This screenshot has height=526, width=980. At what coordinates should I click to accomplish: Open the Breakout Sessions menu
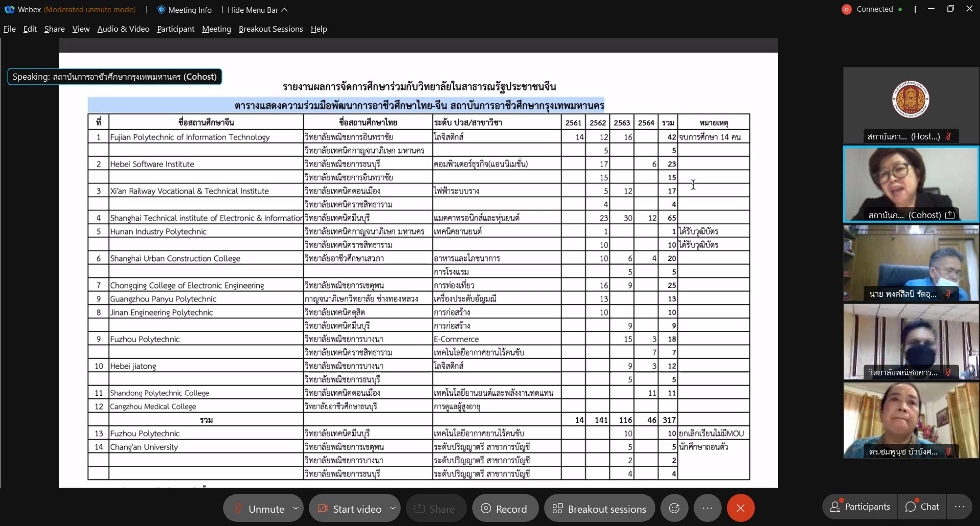(271, 29)
